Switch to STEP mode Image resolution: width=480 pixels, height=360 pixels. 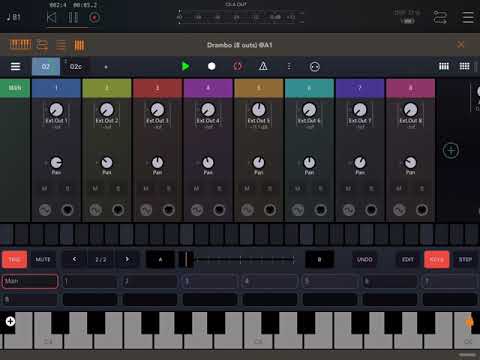[x=465, y=259]
